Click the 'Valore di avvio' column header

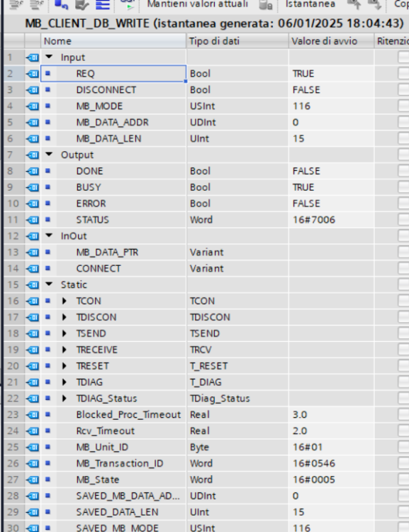pos(332,41)
